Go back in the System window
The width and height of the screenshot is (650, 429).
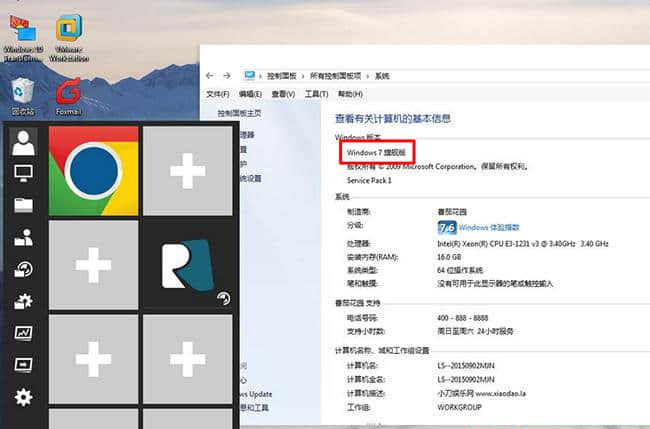210,75
